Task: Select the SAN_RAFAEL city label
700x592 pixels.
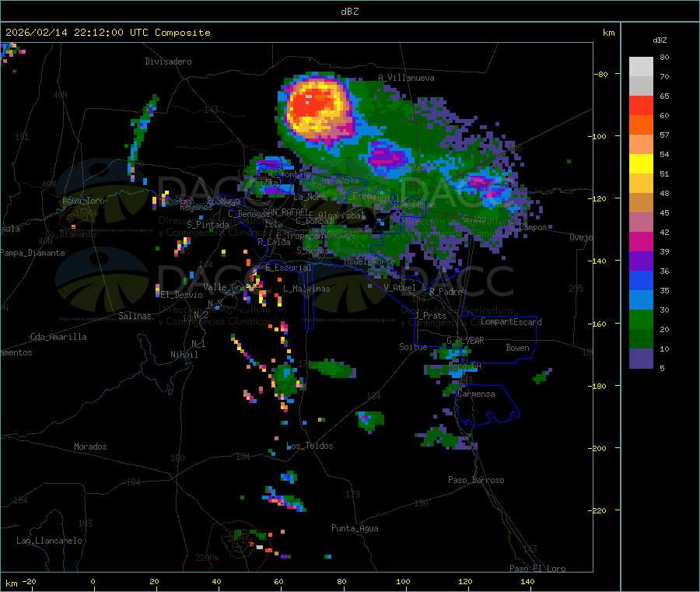Action: [285, 212]
